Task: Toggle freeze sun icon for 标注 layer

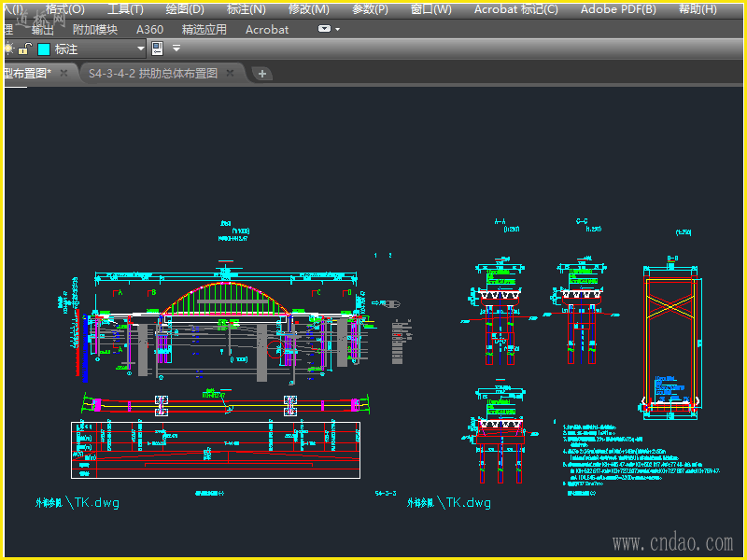Action: [8, 49]
